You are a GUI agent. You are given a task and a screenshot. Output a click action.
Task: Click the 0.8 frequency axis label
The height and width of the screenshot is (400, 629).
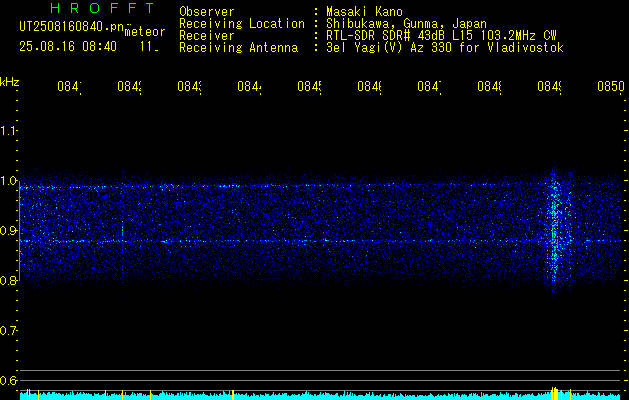tap(8, 281)
